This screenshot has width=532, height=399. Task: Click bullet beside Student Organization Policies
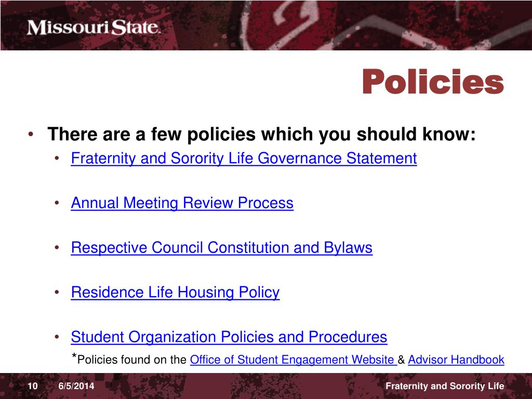[x=57, y=337]
